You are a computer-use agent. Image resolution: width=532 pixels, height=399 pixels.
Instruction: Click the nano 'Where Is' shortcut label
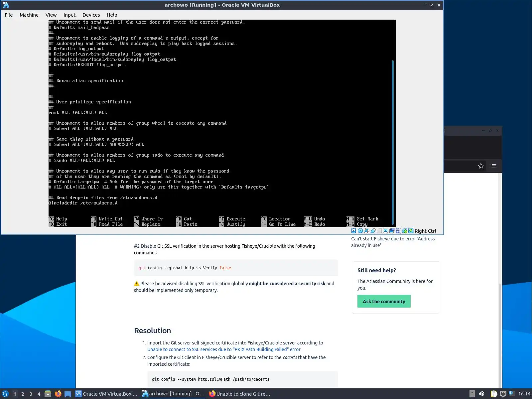coord(152,219)
